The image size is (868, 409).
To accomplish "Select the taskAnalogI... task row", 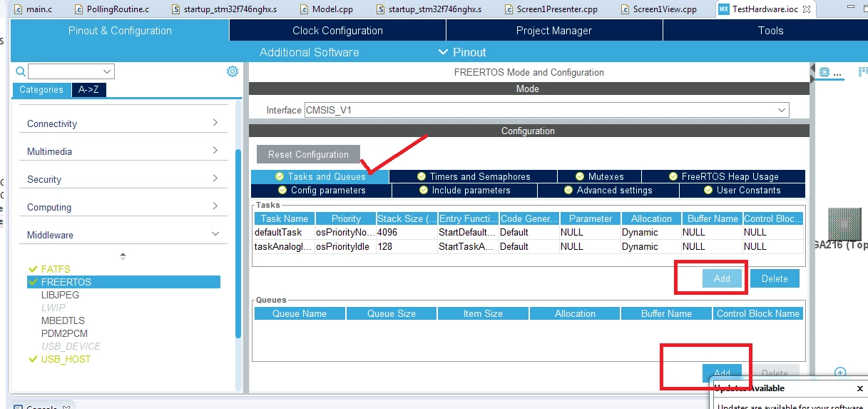I will point(529,246).
